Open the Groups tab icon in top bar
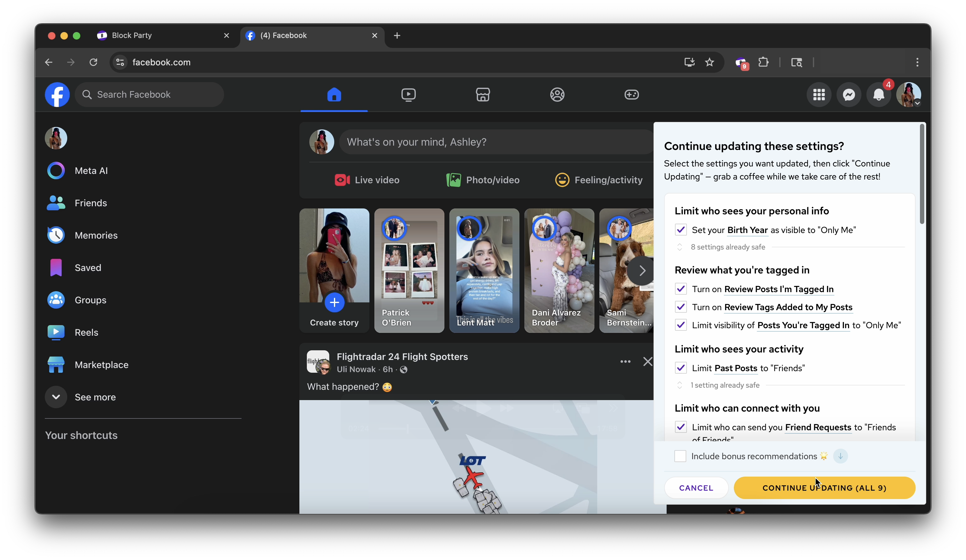966x560 pixels. click(557, 94)
